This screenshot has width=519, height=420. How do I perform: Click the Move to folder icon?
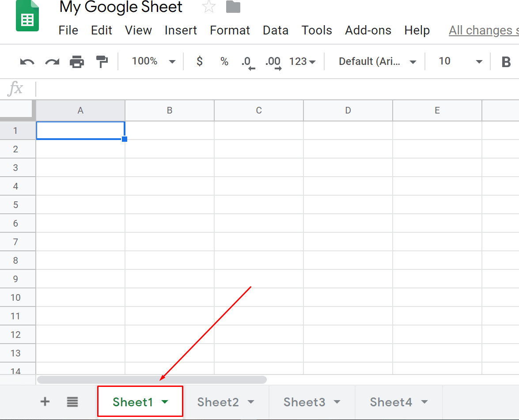coord(233,7)
